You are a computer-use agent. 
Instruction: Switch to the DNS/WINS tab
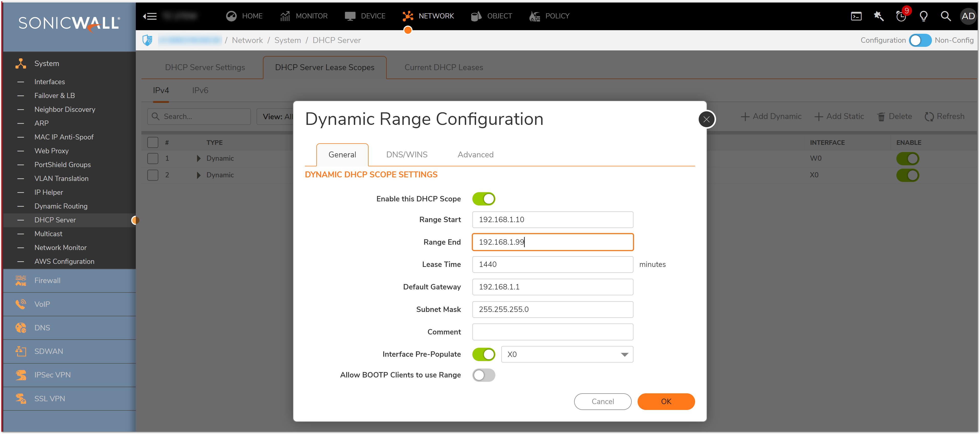407,155
